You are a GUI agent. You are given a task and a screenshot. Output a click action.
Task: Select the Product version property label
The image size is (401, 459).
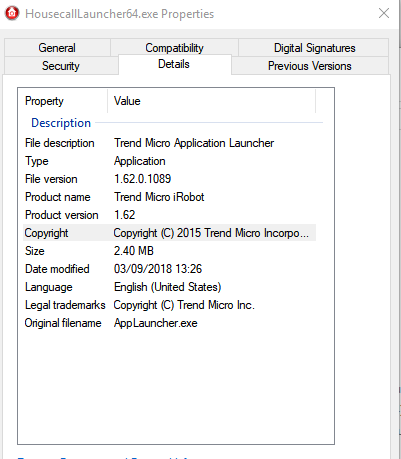tap(62, 215)
